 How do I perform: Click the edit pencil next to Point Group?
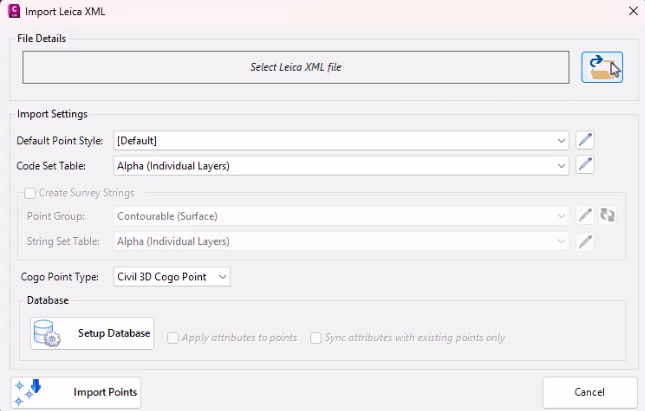(585, 215)
